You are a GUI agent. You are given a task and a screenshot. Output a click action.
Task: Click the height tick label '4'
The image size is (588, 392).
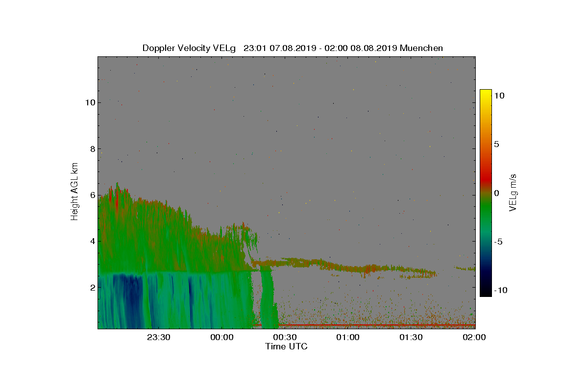pyautogui.click(x=92, y=241)
